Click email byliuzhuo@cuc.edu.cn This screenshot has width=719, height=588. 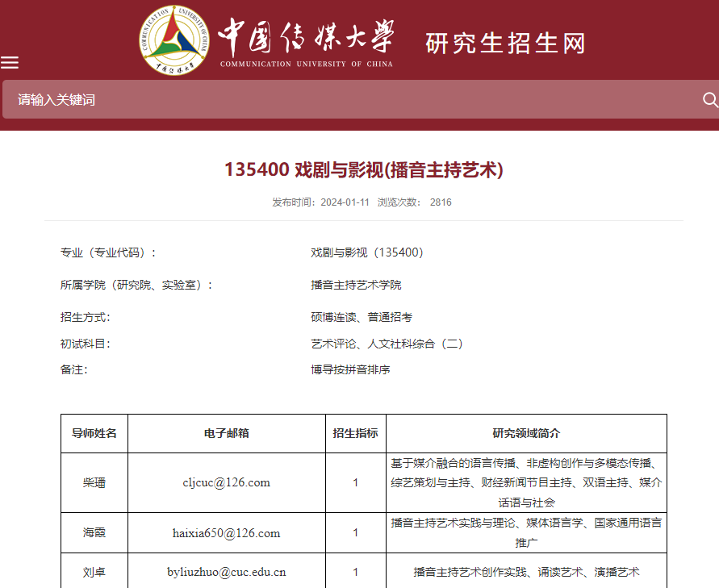pos(226,572)
